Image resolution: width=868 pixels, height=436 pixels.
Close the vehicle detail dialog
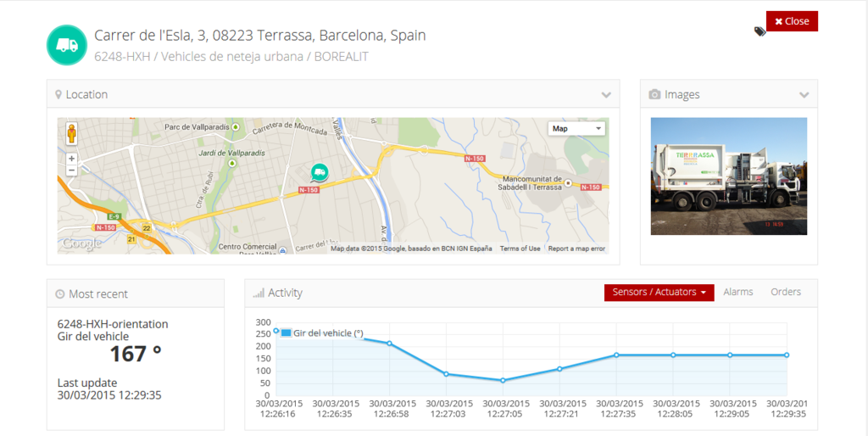[792, 21]
